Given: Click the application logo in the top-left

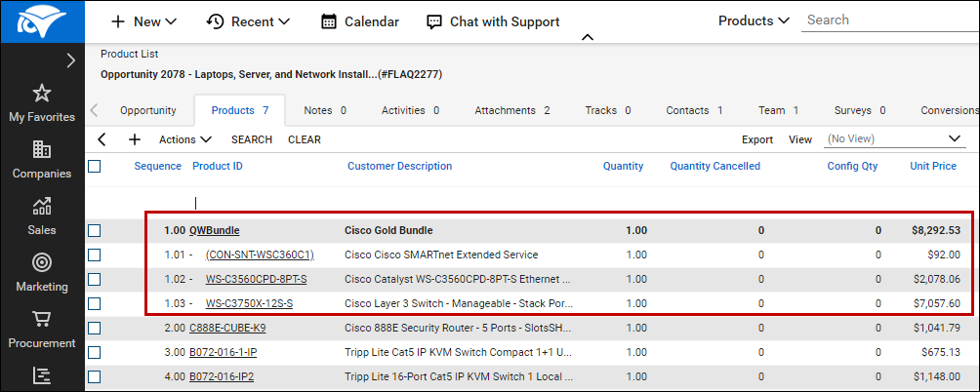Looking at the screenshot, I should [42, 21].
